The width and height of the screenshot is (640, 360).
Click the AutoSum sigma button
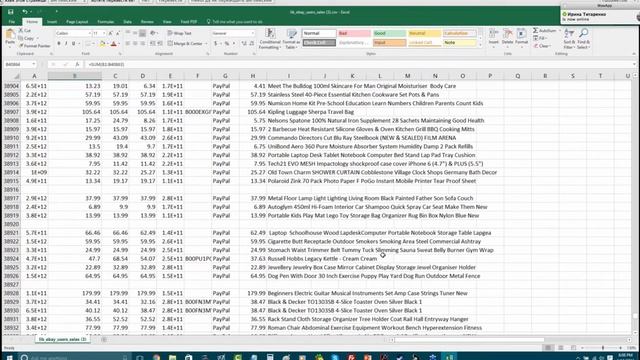point(544,31)
